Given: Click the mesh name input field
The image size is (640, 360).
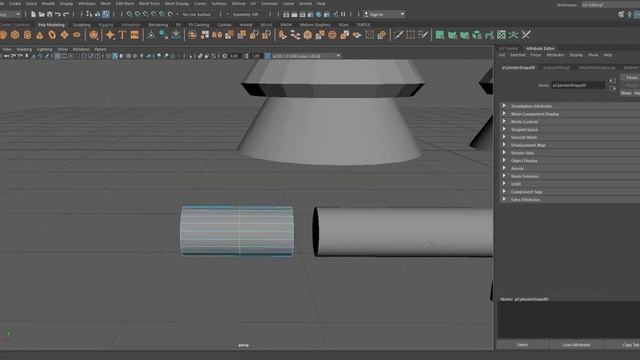Looking at the screenshot, I should coord(578,85).
